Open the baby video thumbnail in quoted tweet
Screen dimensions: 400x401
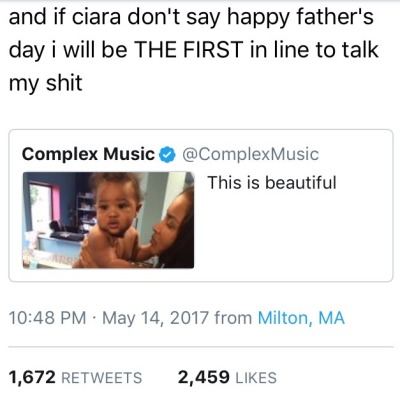click(x=108, y=220)
